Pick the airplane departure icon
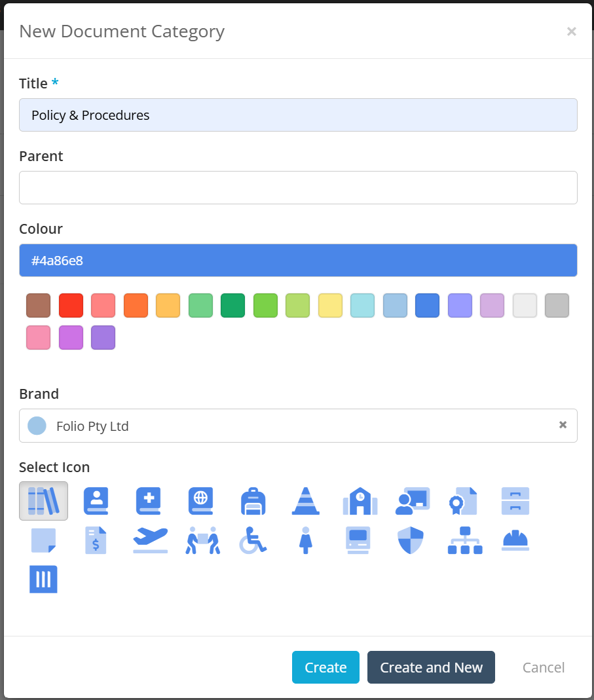The width and height of the screenshot is (594, 700). click(x=151, y=540)
